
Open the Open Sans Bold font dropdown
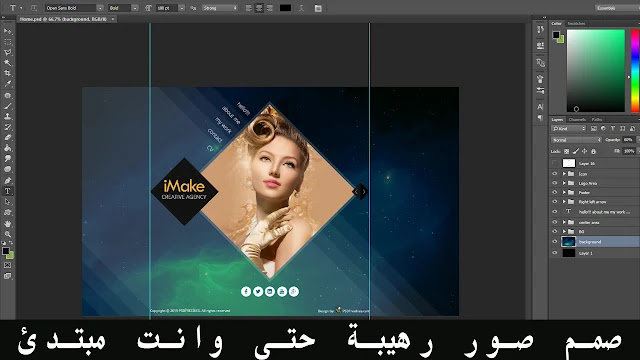[100, 8]
